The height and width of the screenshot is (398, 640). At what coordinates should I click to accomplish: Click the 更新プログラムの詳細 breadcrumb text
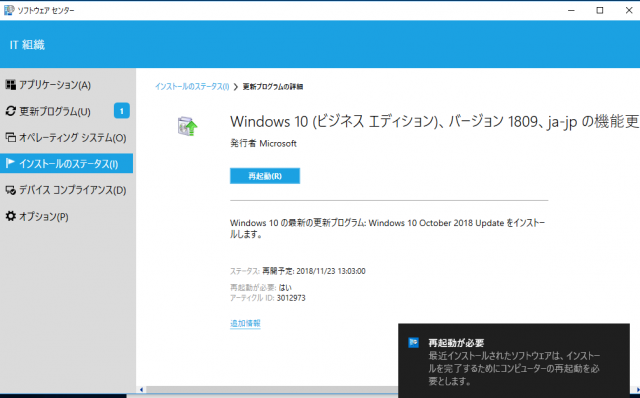273,87
